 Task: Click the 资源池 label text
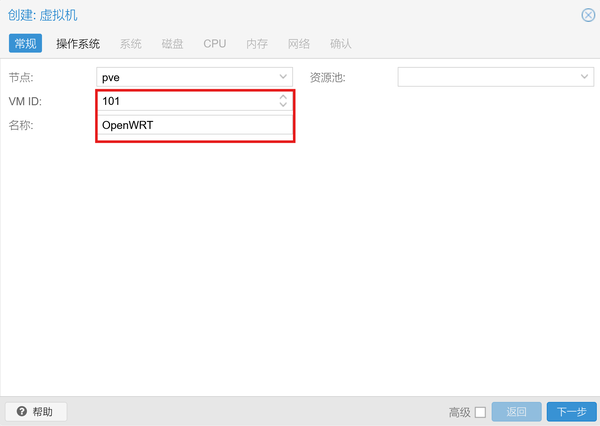pyautogui.click(x=328, y=78)
